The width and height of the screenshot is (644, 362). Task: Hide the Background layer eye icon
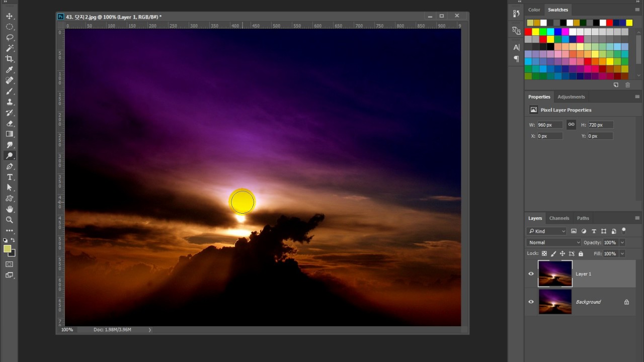[531, 302]
